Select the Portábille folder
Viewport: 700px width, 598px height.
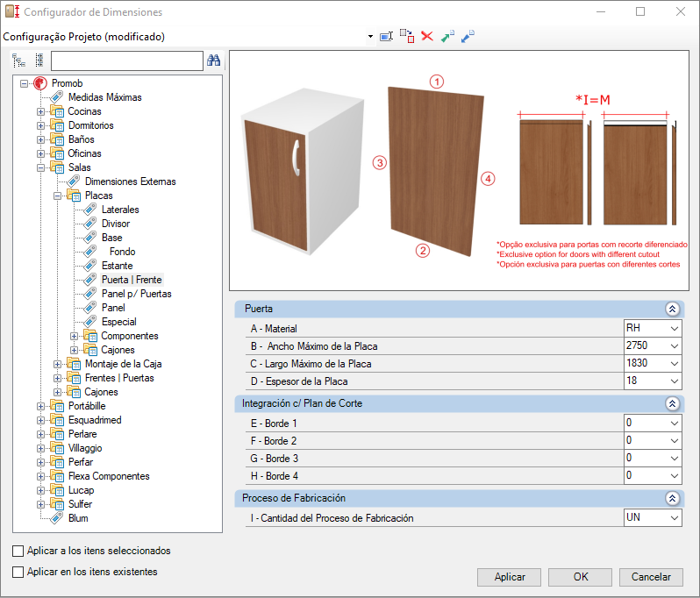[87, 406]
